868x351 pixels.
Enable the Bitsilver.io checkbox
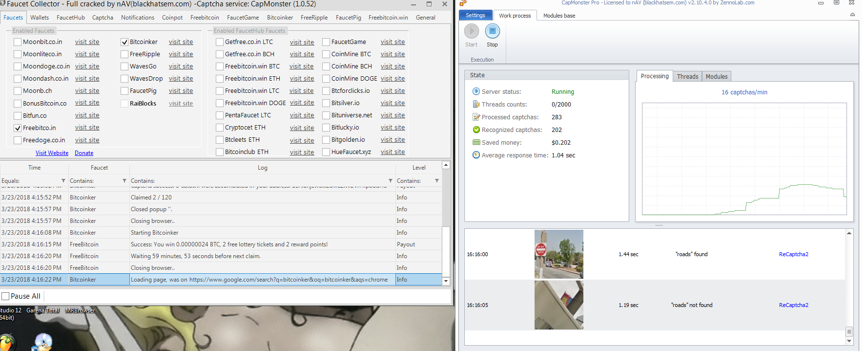pyautogui.click(x=326, y=103)
